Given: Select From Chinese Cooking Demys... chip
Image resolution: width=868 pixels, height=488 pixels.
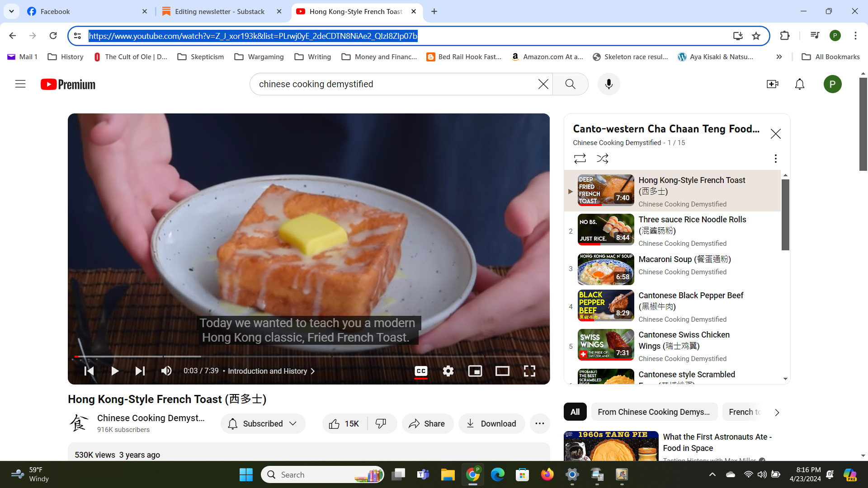Looking at the screenshot, I should point(654,412).
